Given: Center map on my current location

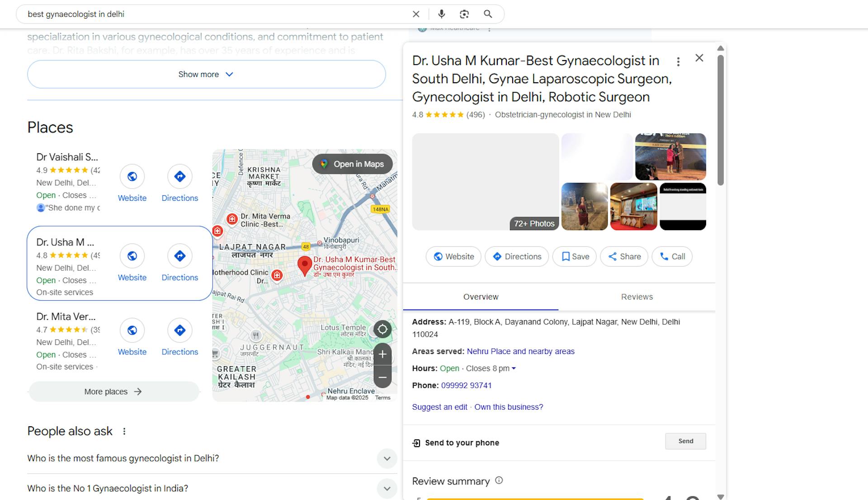Looking at the screenshot, I should click(x=382, y=330).
